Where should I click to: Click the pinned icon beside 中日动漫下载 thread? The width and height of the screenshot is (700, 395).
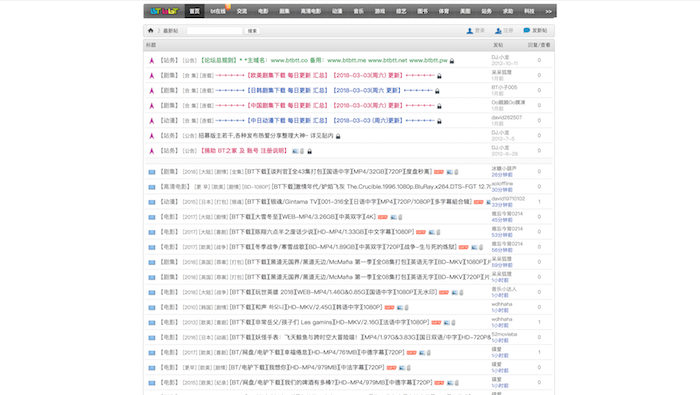click(152, 121)
